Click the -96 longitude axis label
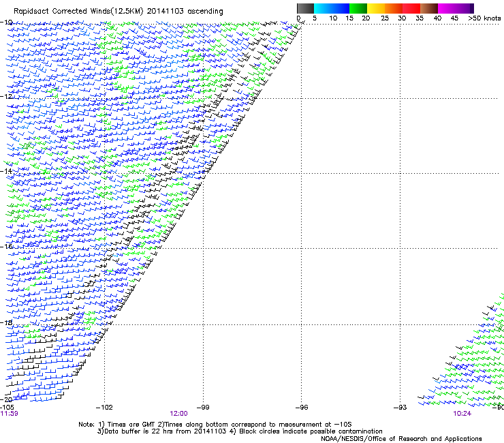Viewport: 504px width, 443px height. (x=302, y=408)
